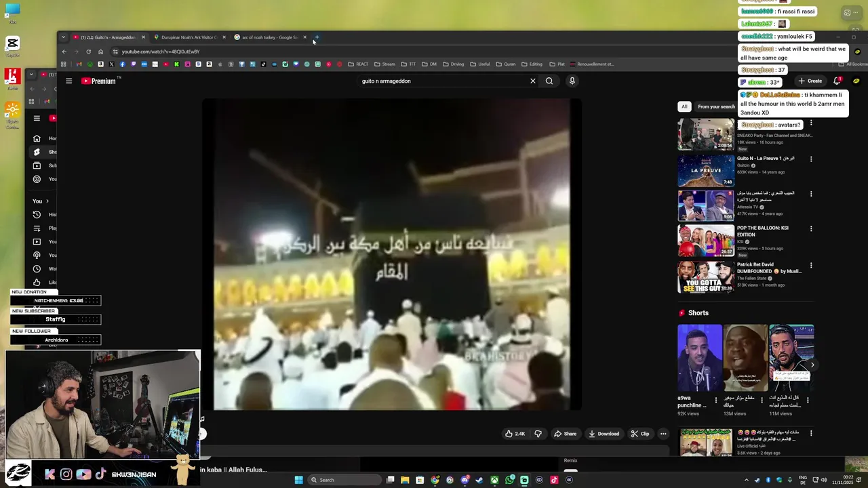This screenshot has width=868, height=488.
Task: Open the REACT bookmarks folder
Action: pyautogui.click(x=358, y=64)
